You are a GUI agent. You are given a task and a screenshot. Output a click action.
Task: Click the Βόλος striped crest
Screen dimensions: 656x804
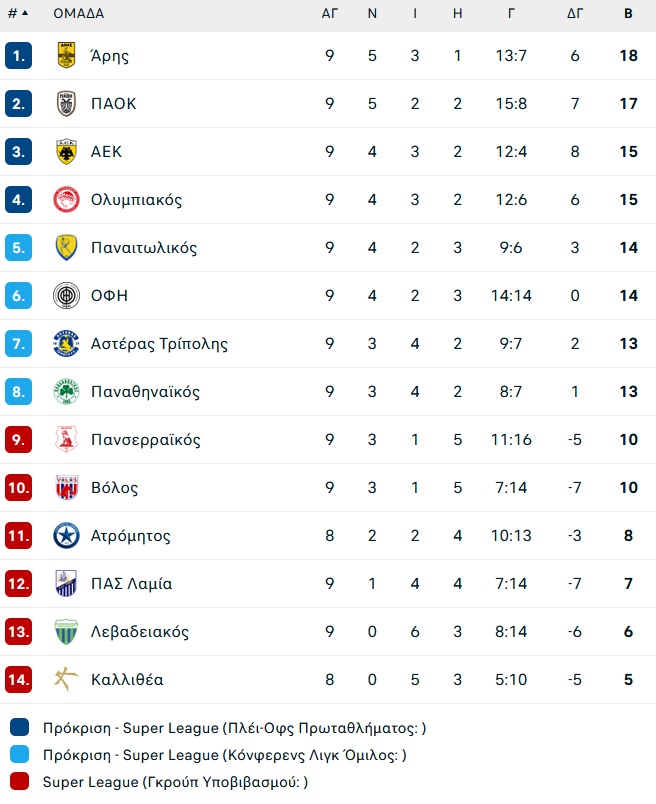pos(66,487)
